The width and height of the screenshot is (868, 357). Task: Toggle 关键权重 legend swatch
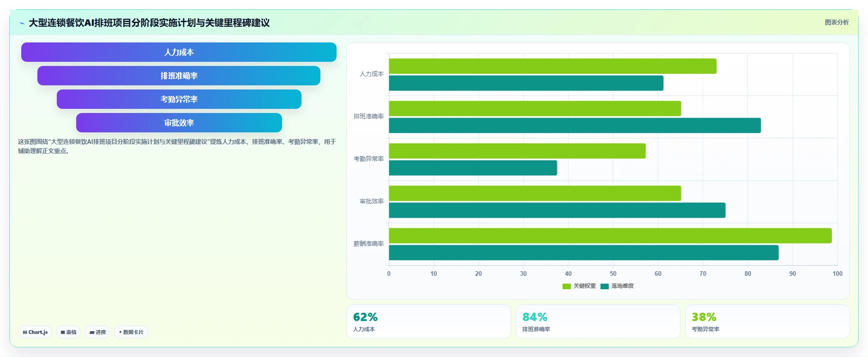(567, 286)
